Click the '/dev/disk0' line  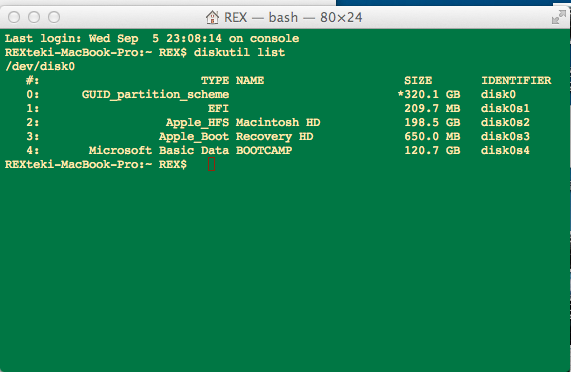pyautogui.click(x=40, y=66)
